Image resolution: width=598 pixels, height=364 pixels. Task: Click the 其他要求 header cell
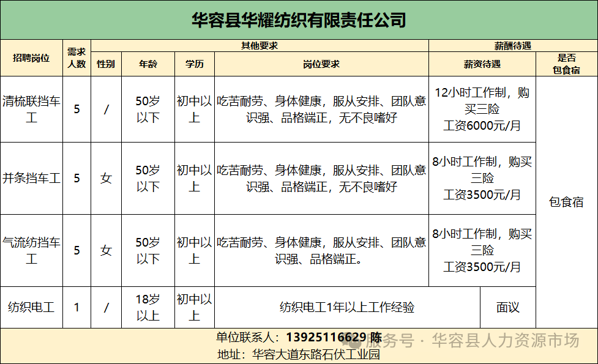(x=260, y=46)
